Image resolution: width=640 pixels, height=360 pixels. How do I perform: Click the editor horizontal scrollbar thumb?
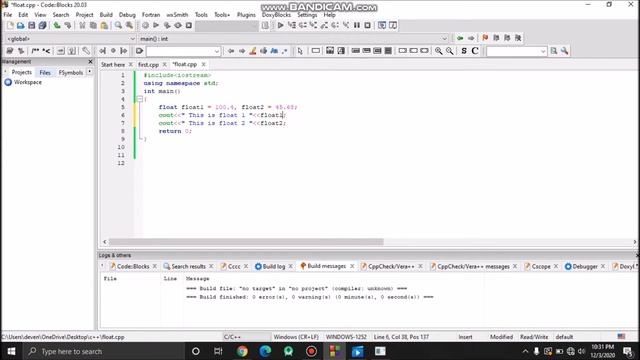246,242
